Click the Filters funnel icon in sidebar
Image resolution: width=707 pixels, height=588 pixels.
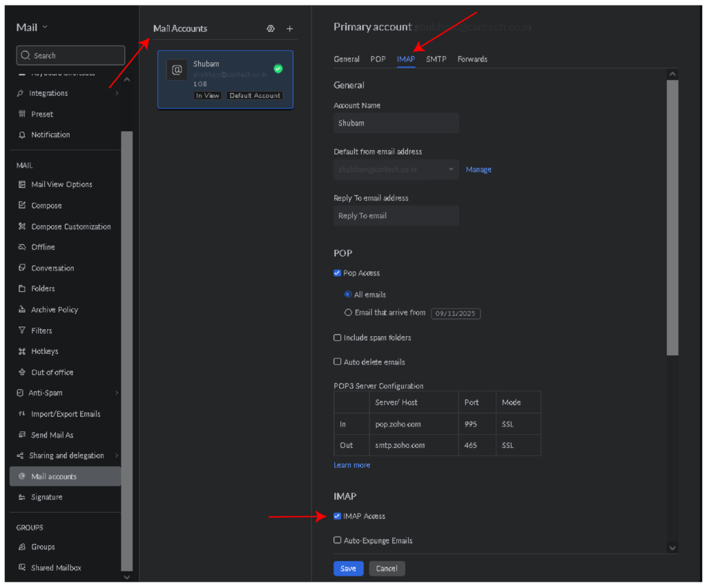click(x=22, y=331)
